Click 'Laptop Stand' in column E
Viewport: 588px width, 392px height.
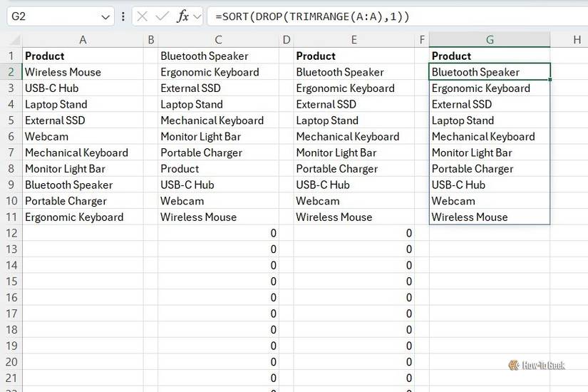327,120
